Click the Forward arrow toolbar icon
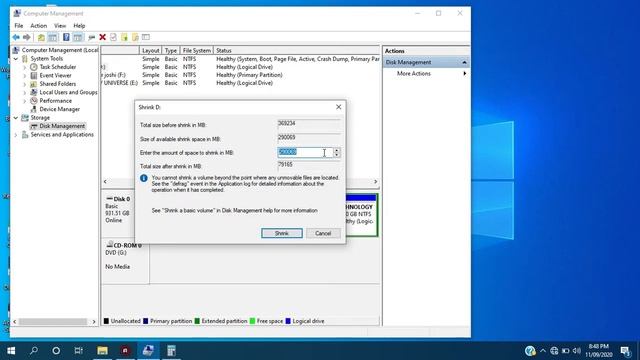Image resolution: width=640 pixels, height=360 pixels. [x=27, y=37]
